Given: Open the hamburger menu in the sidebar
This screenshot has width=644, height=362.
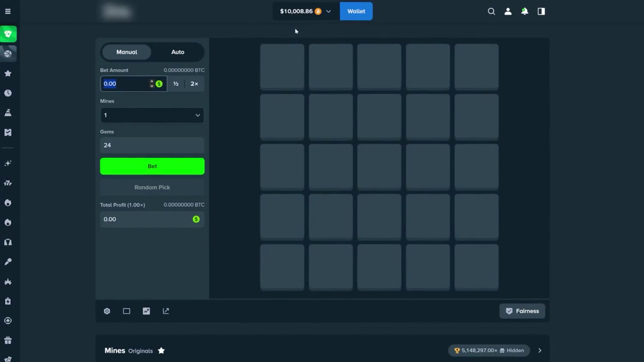Looking at the screenshot, I should (x=8, y=11).
